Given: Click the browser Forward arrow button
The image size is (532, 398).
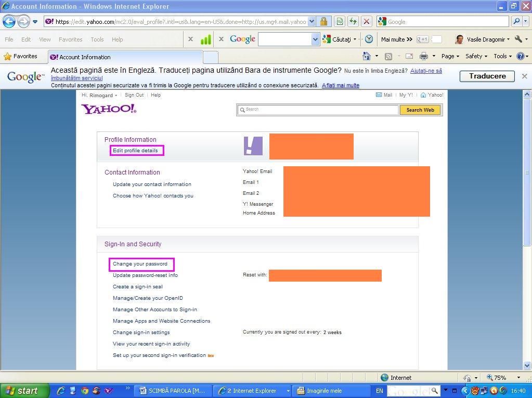Looking at the screenshot, I should pyautogui.click(x=23, y=22).
